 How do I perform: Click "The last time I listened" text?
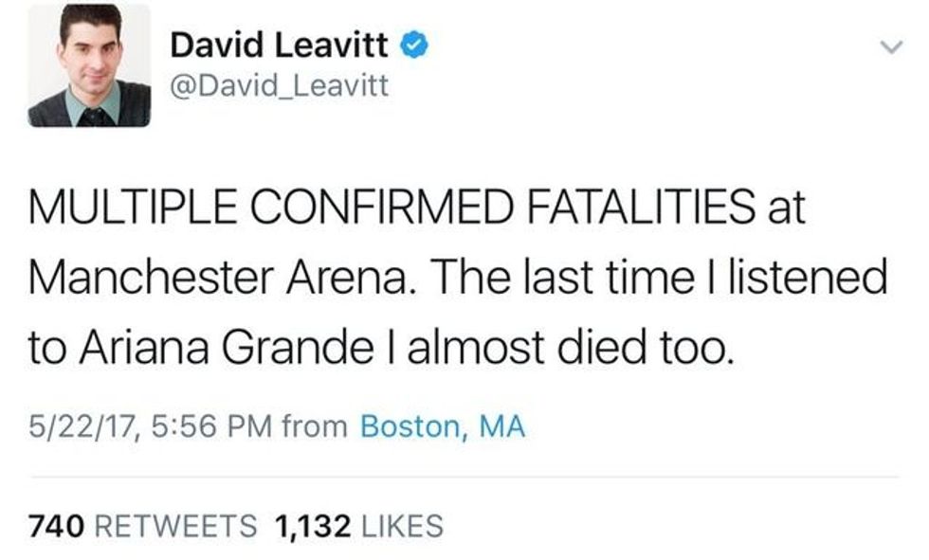pyautogui.click(x=675, y=279)
